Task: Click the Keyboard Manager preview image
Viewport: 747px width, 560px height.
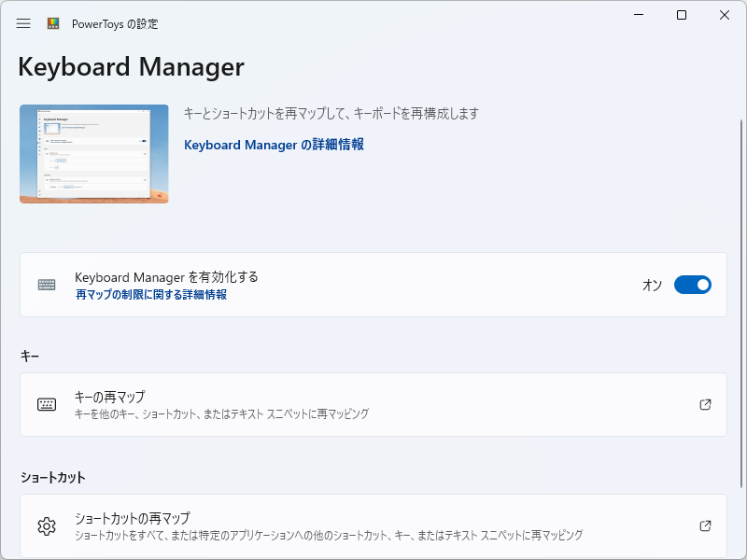Action: 93,154
